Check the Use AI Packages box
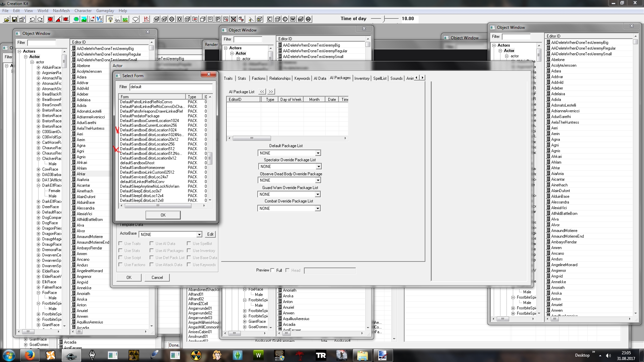The height and width of the screenshot is (362, 644). coord(152,251)
